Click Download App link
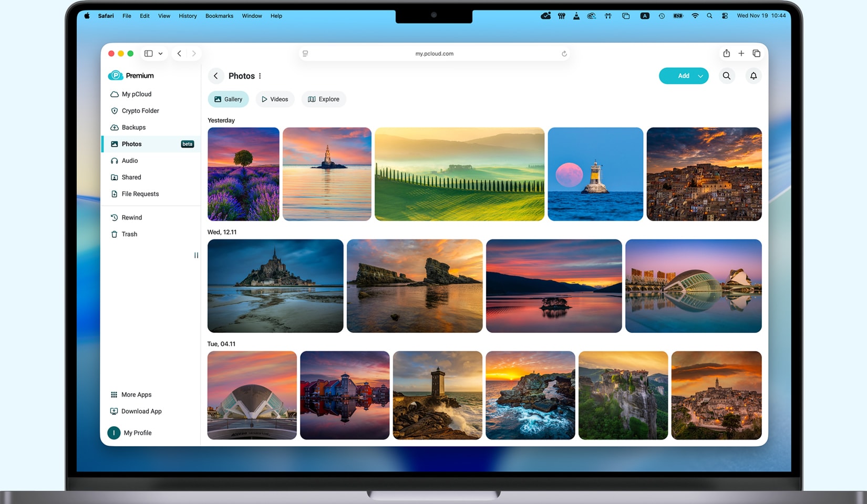 tap(141, 412)
